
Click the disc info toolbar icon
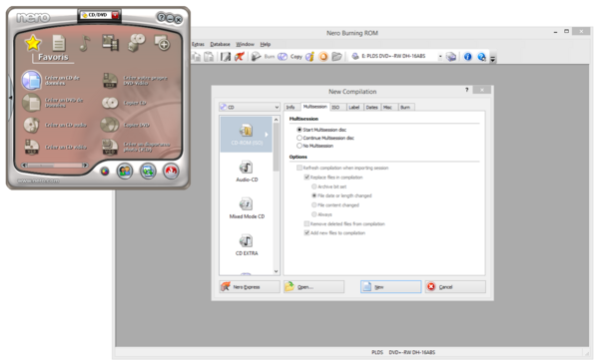pyautogui.click(x=309, y=57)
